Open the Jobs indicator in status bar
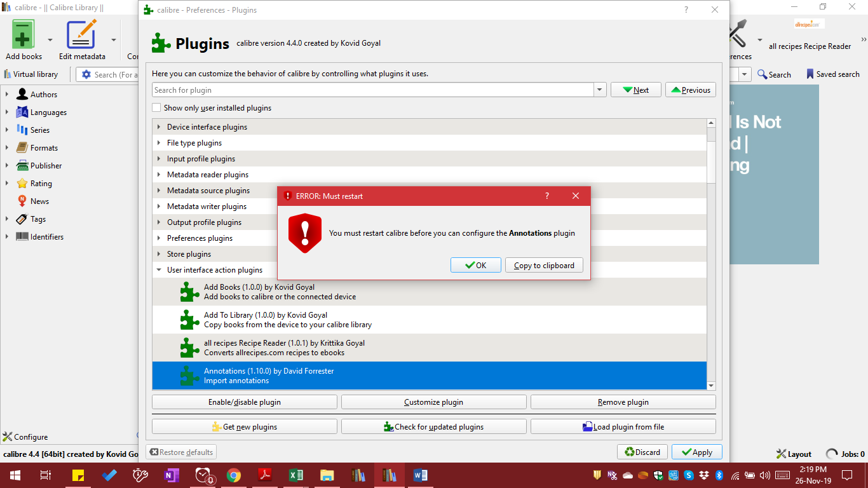This screenshot has width=868, height=488. click(845, 454)
